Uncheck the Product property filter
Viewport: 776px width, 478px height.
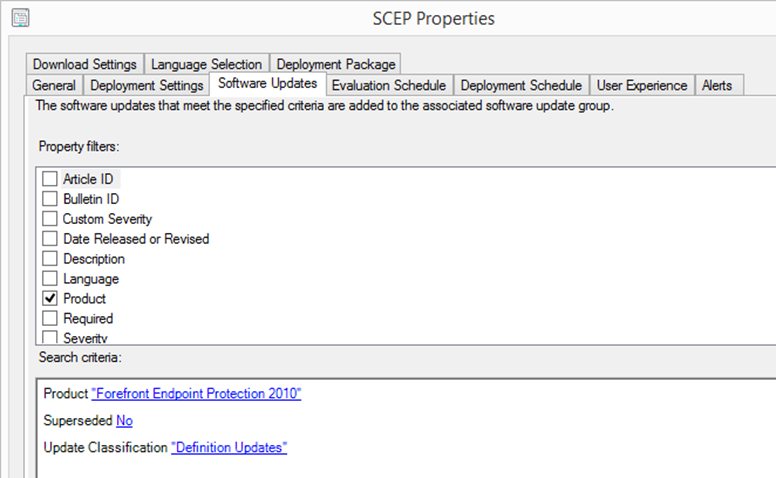point(49,298)
